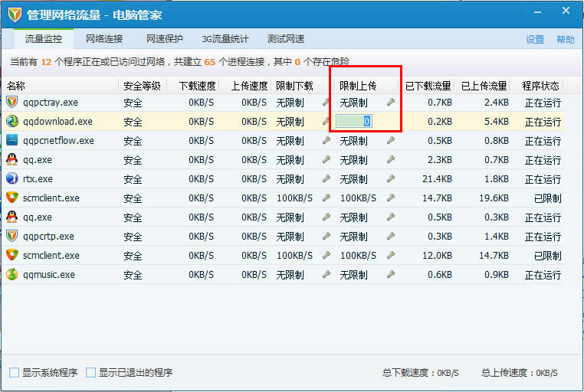584x392 pixels.
Task: Select the qqdownload.exe process name
Action: [57, 121]
